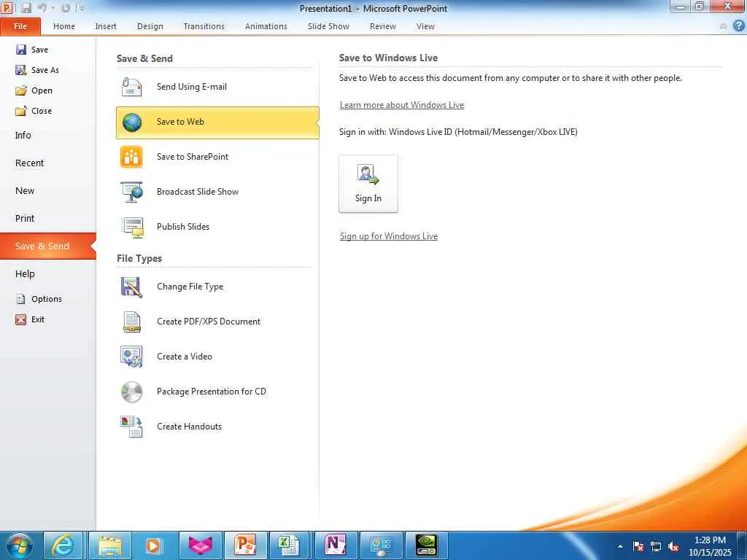Click the red Exit icon
The image size is (747, 560).
(x=21, y=319)
